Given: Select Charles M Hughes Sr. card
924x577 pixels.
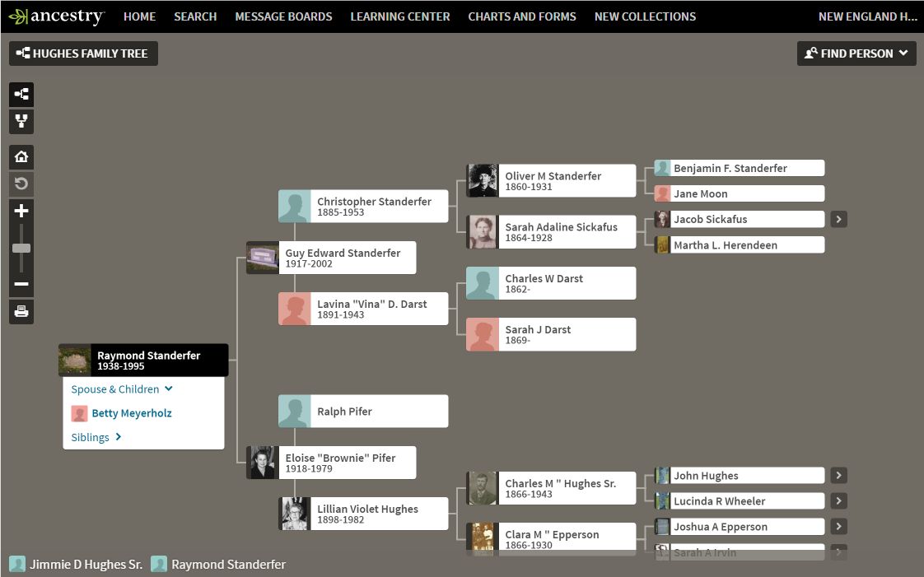Looking at the screenshot, I should click(551, 488).
